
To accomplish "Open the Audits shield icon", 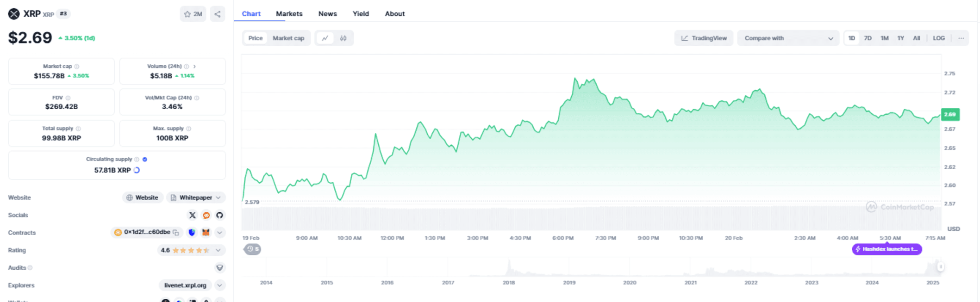I will coord(219,268).
